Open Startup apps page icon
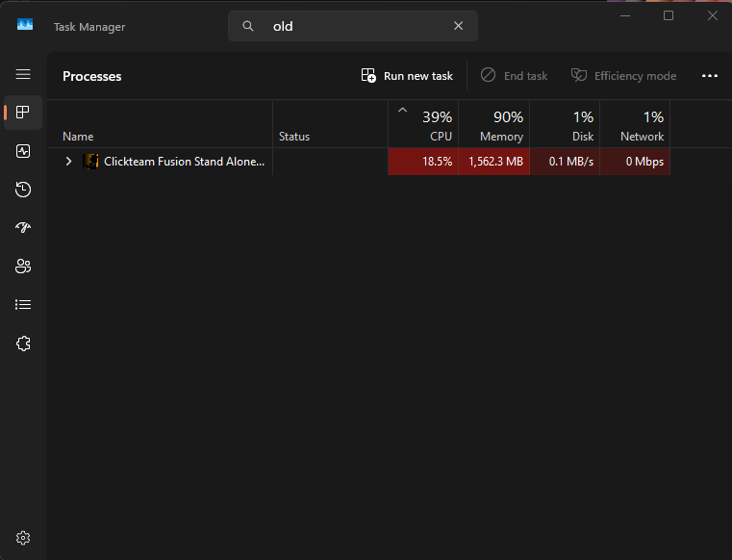 pos(23,227)
